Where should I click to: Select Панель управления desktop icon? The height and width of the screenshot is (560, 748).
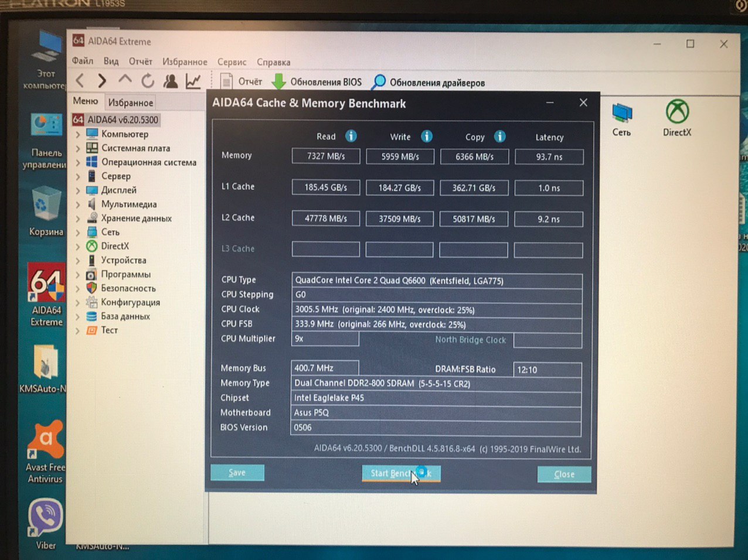point(46,141)
